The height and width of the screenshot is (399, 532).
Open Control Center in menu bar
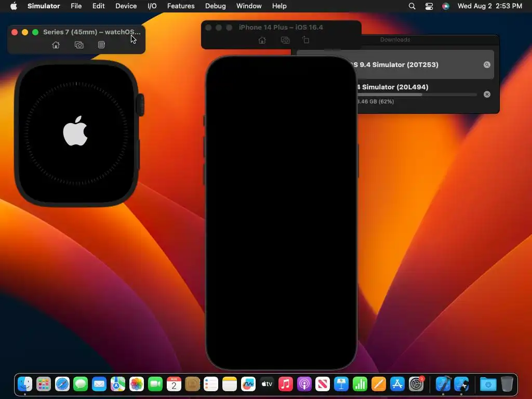tap(429, 6)
